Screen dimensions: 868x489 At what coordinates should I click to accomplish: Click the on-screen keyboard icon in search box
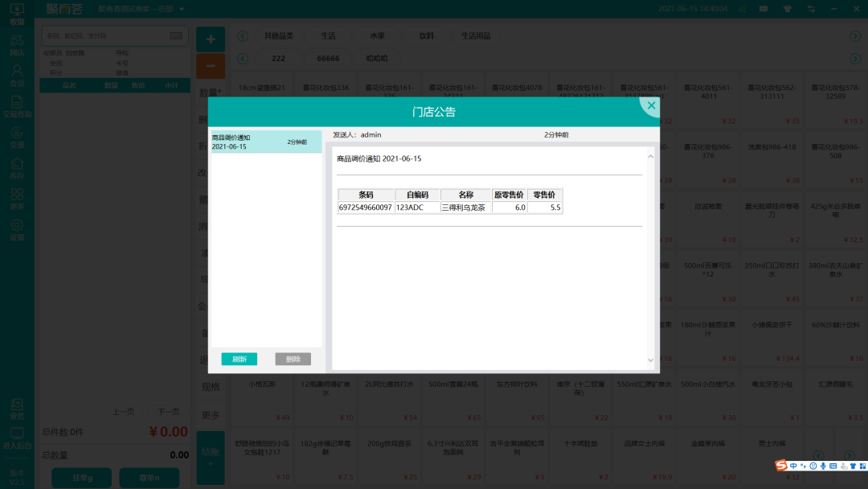[176, 36]
